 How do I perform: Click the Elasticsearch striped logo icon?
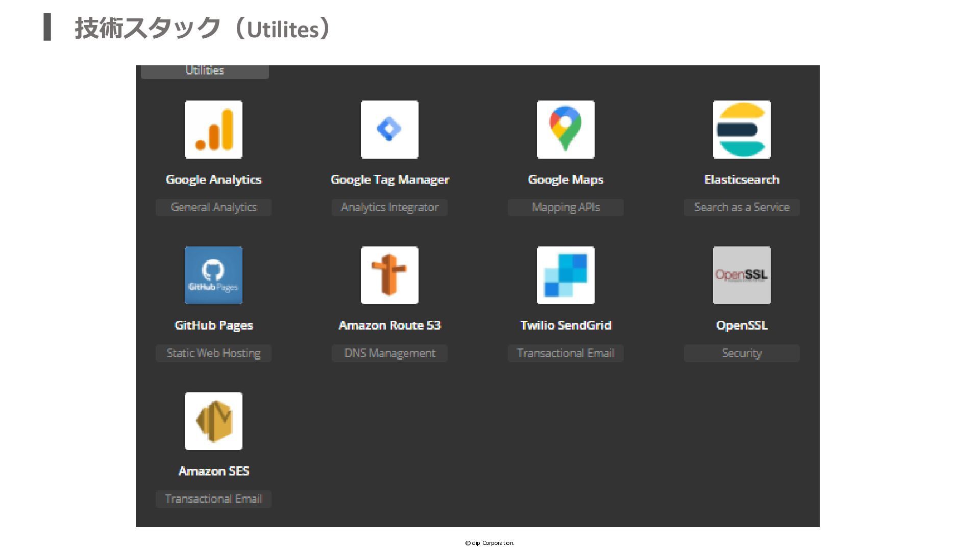click(742, 130)
